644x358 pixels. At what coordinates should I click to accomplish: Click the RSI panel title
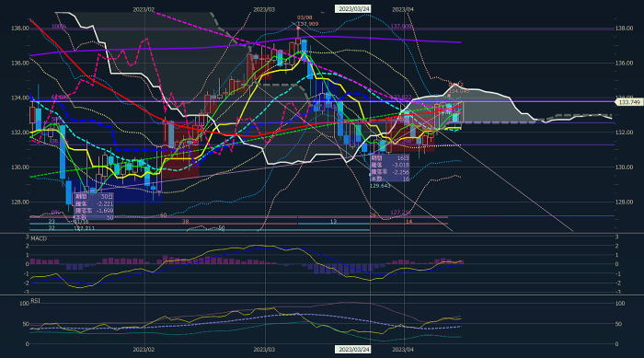coord(36,300)
